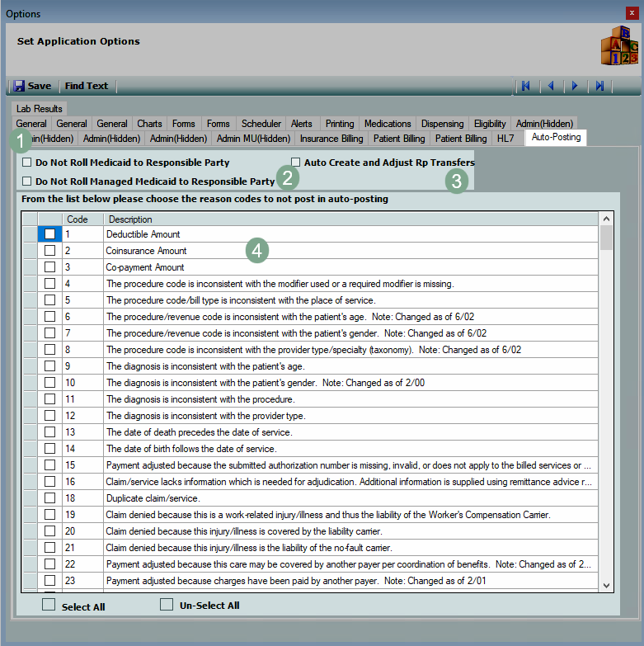Enable Do Not Roll Medicaid to Responsible Party
This screenshot has height=646, width=644.
[x=27, y=163]
